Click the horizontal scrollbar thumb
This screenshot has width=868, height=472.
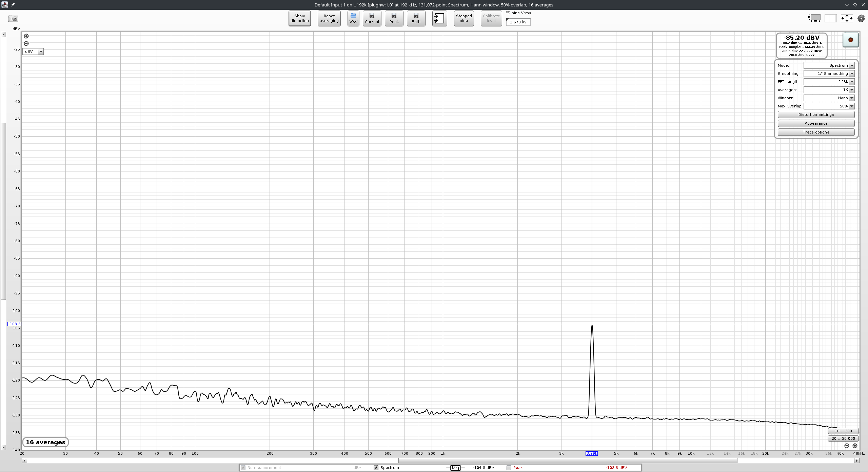pyautogui.click(x=568, y=460)
